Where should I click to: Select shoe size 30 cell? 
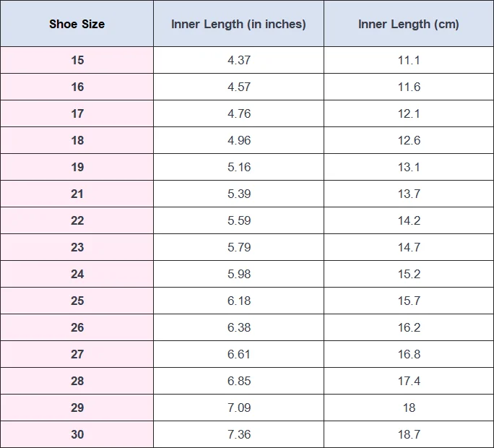77,434
